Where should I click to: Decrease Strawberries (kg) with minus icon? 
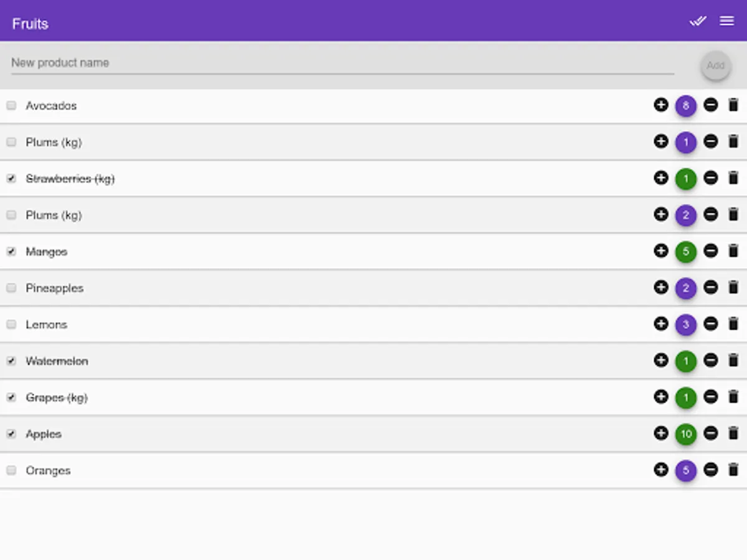pos(710,178)
